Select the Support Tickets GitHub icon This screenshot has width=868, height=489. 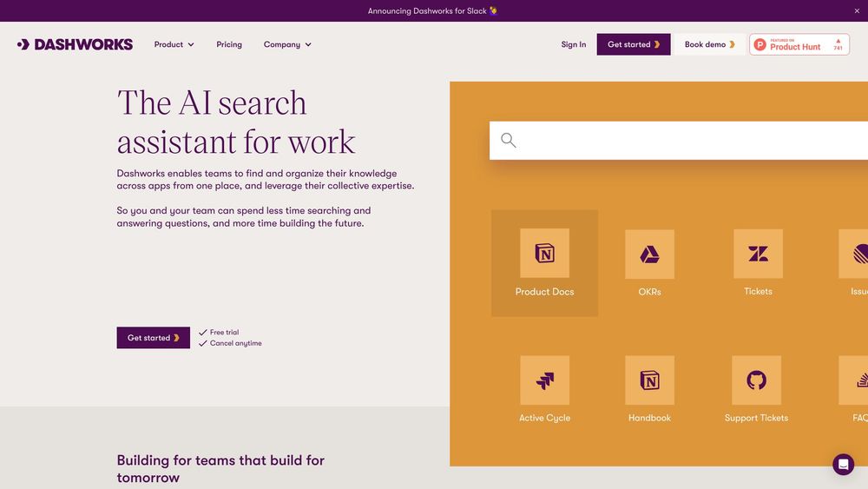pos(756,380)
